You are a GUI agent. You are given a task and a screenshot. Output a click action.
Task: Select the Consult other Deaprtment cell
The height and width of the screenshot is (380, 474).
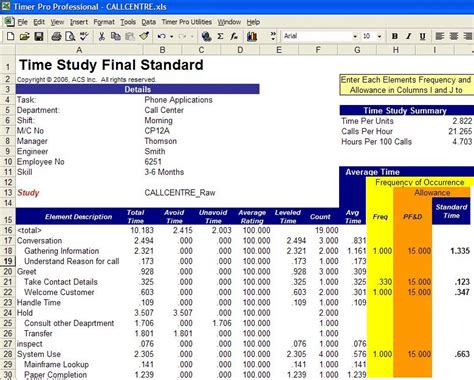(69, 323)
